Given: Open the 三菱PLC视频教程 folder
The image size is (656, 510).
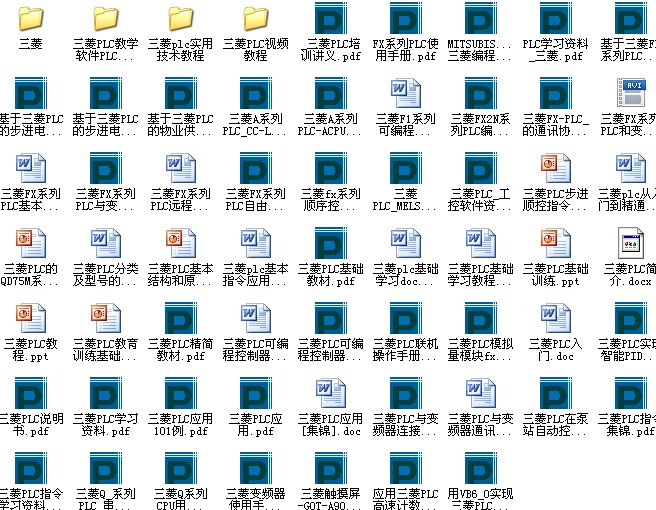Looking at the screenshot, I should coord(256,20).
